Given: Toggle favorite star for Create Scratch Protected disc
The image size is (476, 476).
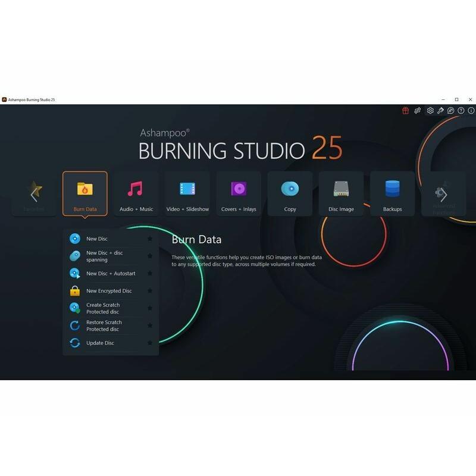Looking at the screenshot, I should (x=150, y=308).
